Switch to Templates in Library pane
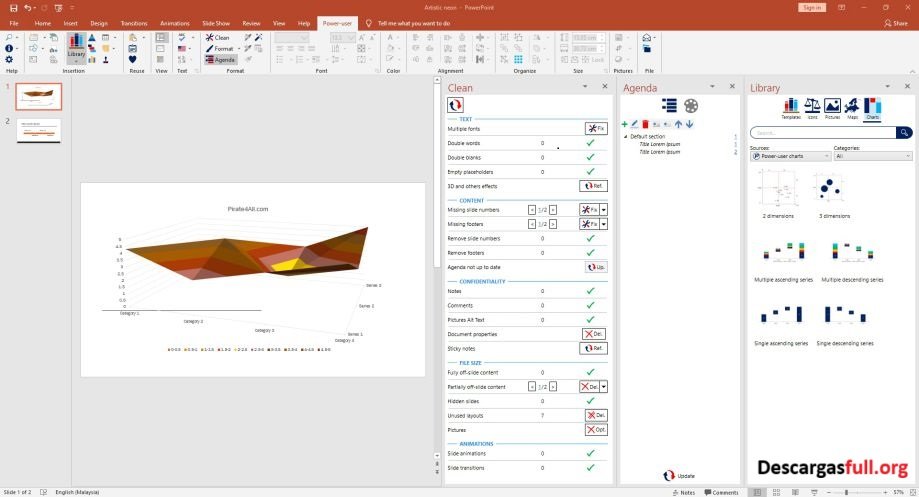This screenshot has height=497, width=919. coord(791,108)
